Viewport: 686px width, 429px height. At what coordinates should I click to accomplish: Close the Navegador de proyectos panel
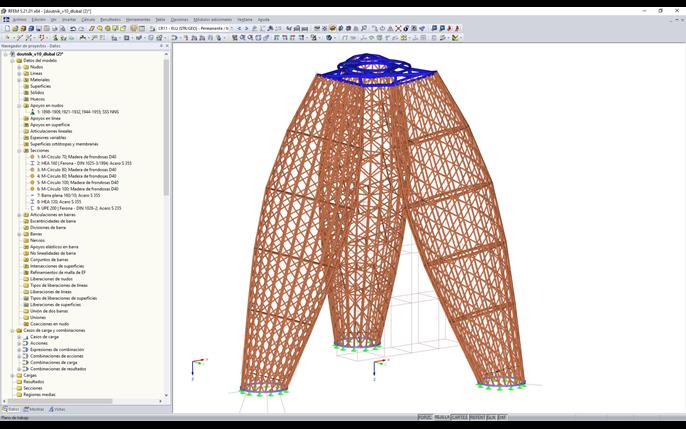(x=167, y=45)
